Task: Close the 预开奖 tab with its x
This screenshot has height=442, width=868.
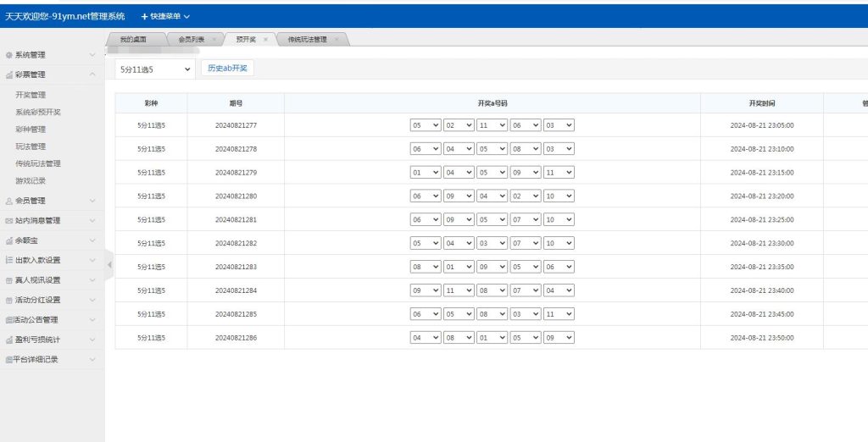Action: (265, 39)
